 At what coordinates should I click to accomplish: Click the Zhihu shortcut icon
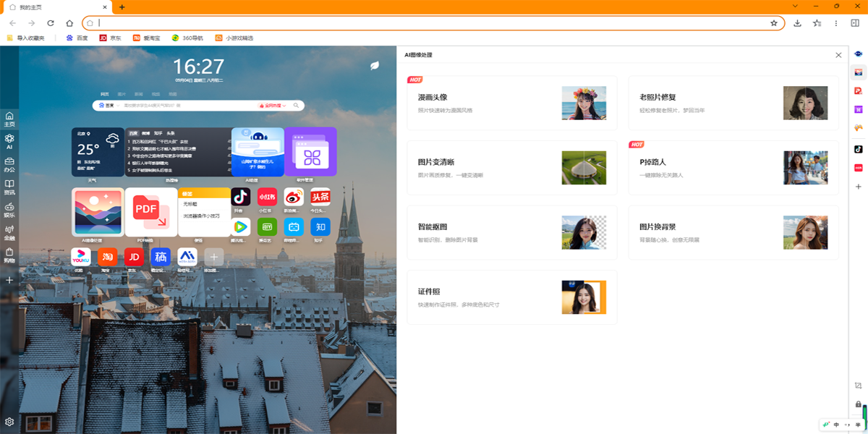click(320, 227)
